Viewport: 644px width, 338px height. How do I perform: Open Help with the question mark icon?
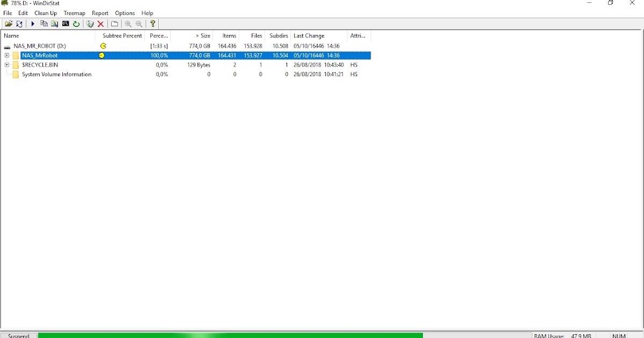click(x=152, y=24)
